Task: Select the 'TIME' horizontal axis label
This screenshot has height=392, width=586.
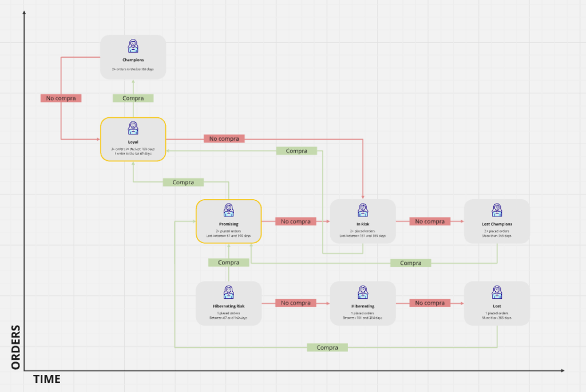Action: [47, 379]
